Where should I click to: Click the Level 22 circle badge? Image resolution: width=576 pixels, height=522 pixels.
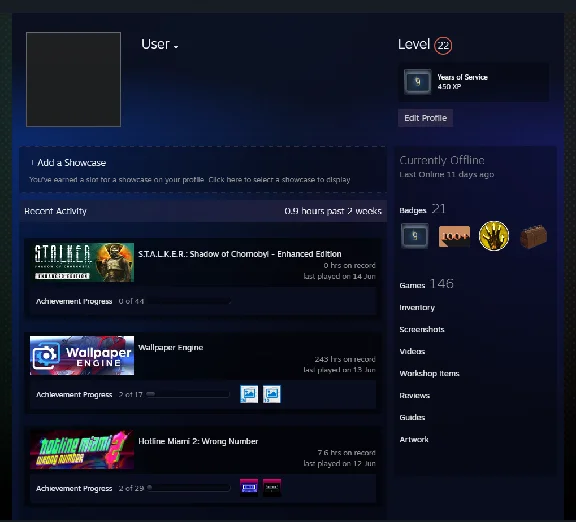pos(443,46)
